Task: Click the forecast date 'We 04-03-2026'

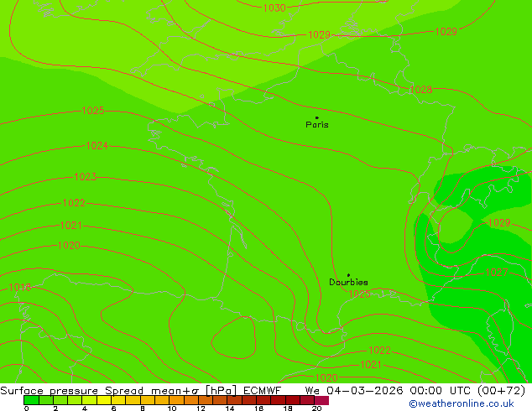Action: point(354,391)
